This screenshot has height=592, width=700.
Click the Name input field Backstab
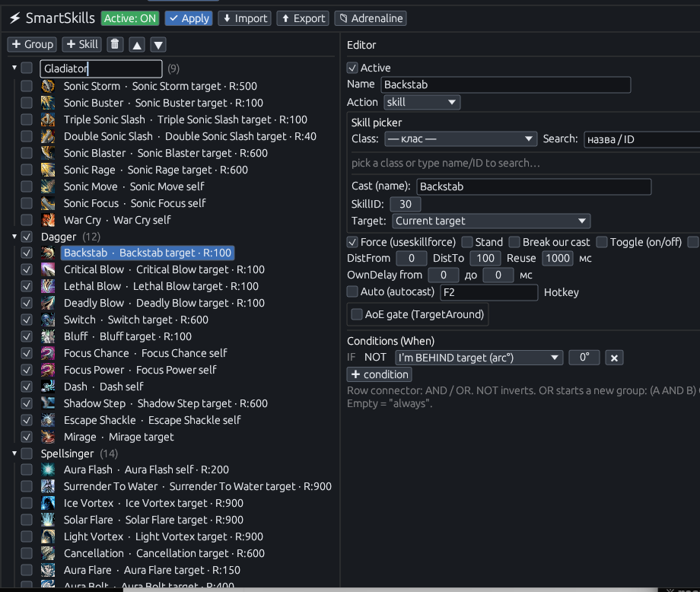click(506, 84)
